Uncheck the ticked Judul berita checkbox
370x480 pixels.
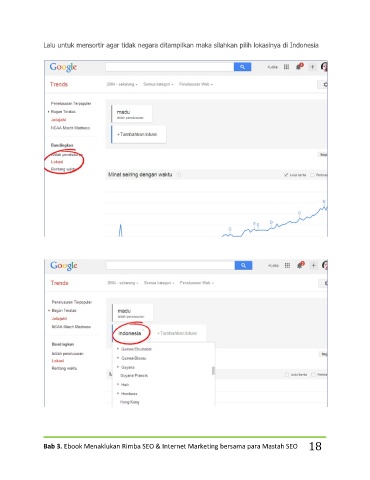coord(286,175)
